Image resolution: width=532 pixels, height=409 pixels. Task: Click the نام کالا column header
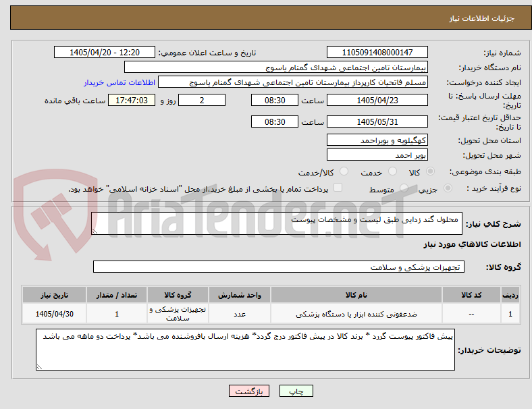[356, 295]
